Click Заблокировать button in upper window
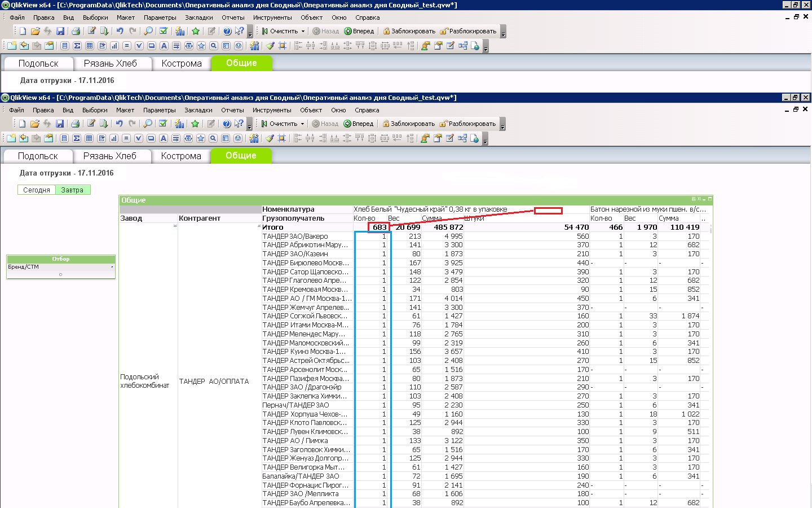 [x=409, y=31]
